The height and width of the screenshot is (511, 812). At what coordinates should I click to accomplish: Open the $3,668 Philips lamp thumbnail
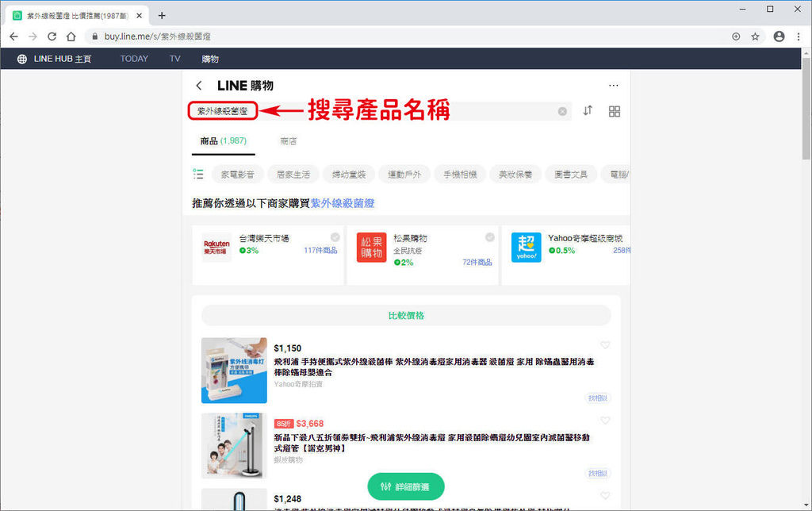[x=234, y=446]
